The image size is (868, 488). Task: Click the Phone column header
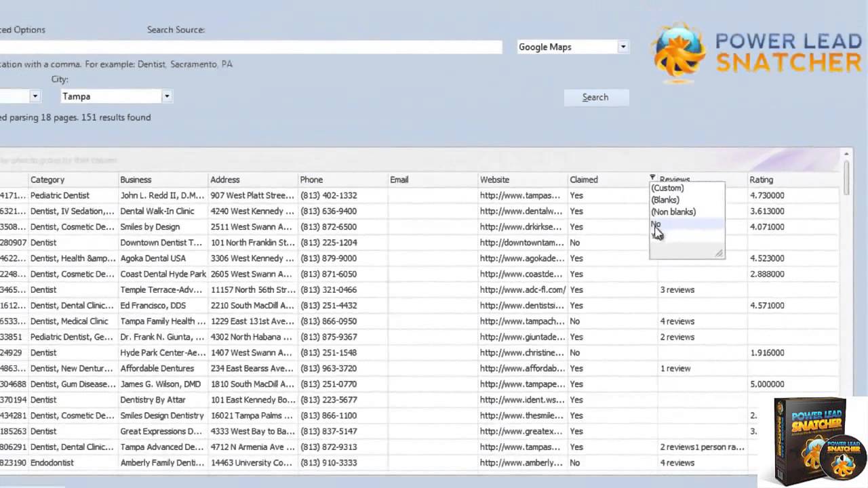(311, 180)
